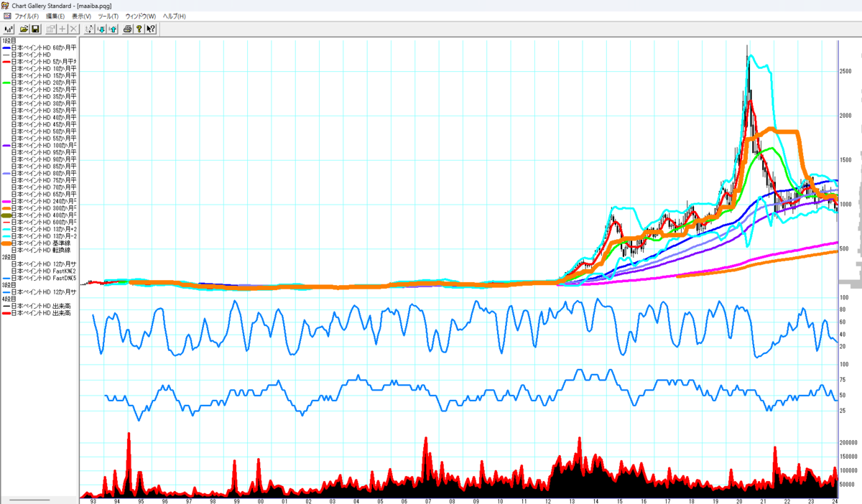Select the 20か月平 legend entry
The image size is (862, 504).
click(40, 82)
